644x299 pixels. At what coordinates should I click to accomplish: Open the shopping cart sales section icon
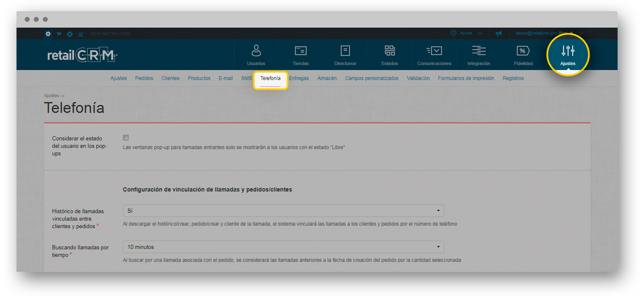click(x=59, y=34)
